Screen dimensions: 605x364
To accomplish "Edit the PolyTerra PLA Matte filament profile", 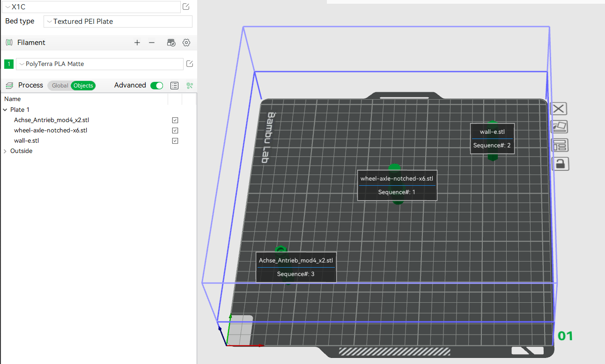I will click(190, 64).
